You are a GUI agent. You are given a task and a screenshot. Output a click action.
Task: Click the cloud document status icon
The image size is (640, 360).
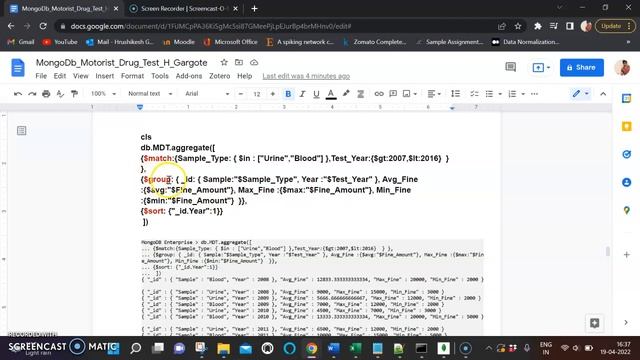[x=254, y=62]
